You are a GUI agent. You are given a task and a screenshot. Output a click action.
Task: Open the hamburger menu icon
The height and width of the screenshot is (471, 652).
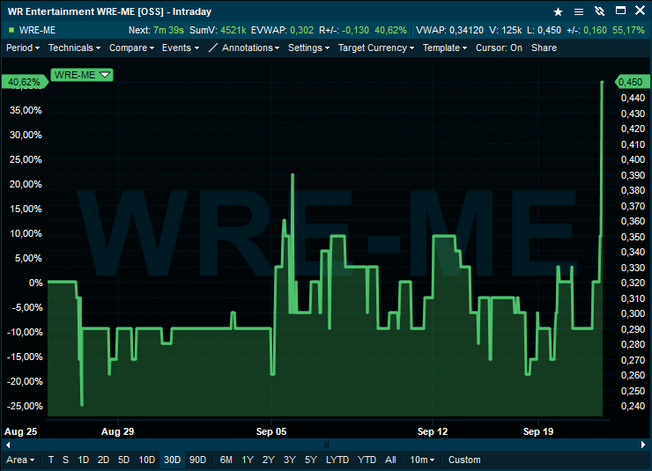(578, 12)
